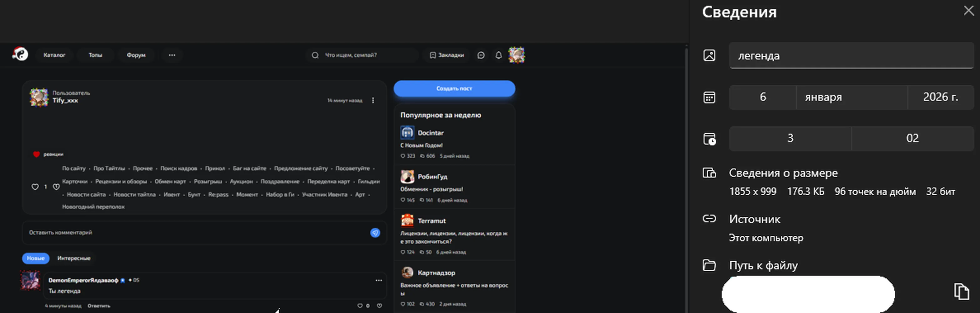
Task: Open the month selector 'января'
Action: pos(852,97)
